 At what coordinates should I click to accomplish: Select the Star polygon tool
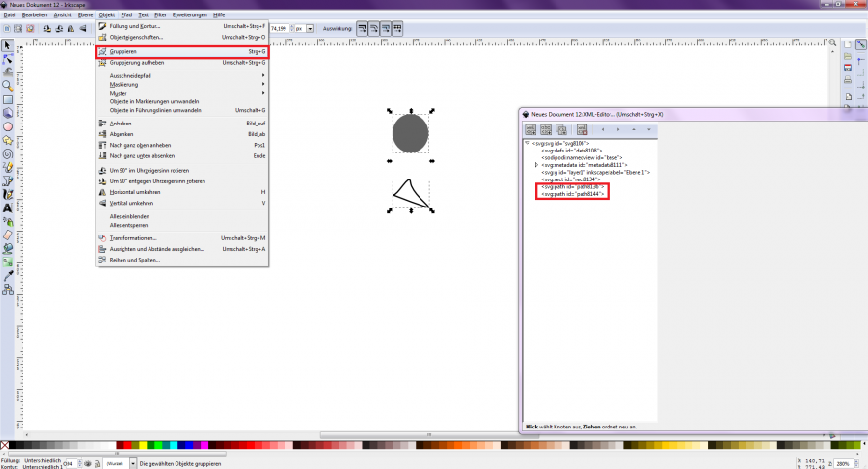[7, 139]
